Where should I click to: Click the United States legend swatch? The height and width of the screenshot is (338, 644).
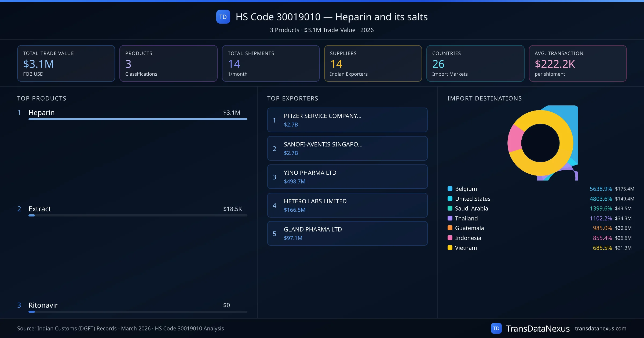[450, 199]
